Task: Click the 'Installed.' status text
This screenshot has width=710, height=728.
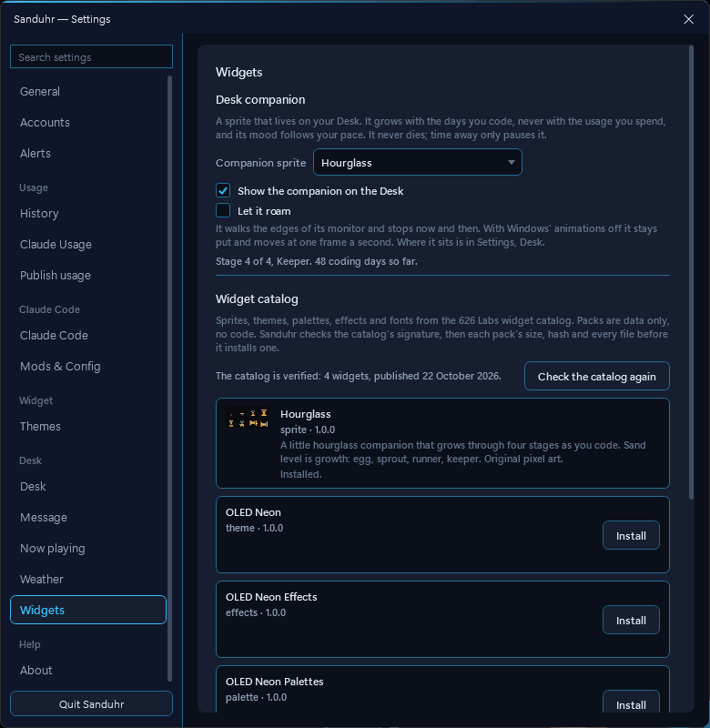Action: click(301, 474)
